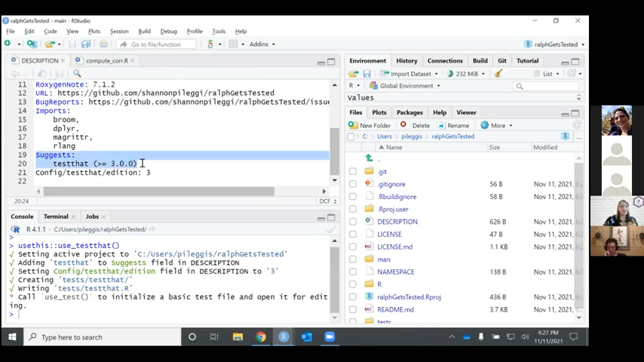Switch to the compute_corr.R tab
This screenshot has height=362, width=644.
point(107,60)
